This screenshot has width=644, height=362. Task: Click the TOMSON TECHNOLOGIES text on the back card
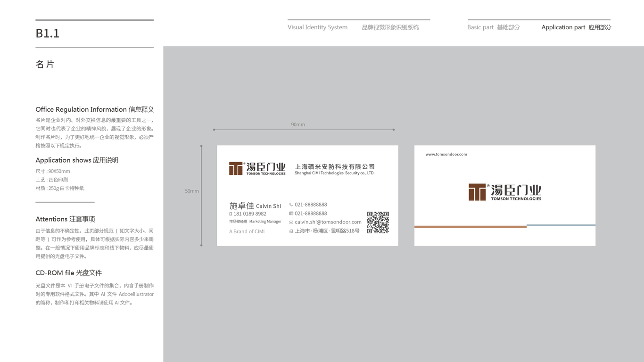pyautogui.click(x=516, y=198)
